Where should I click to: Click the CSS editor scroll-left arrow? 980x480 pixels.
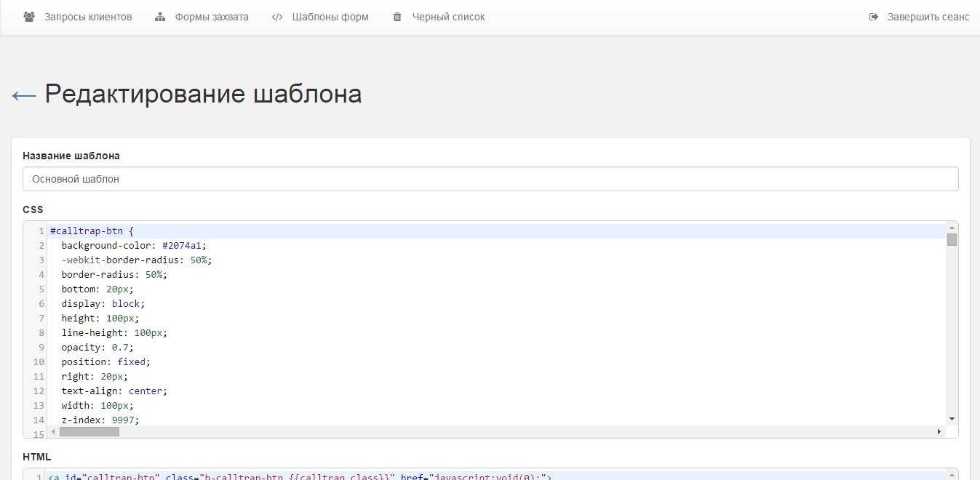click(x=52, y=431)
